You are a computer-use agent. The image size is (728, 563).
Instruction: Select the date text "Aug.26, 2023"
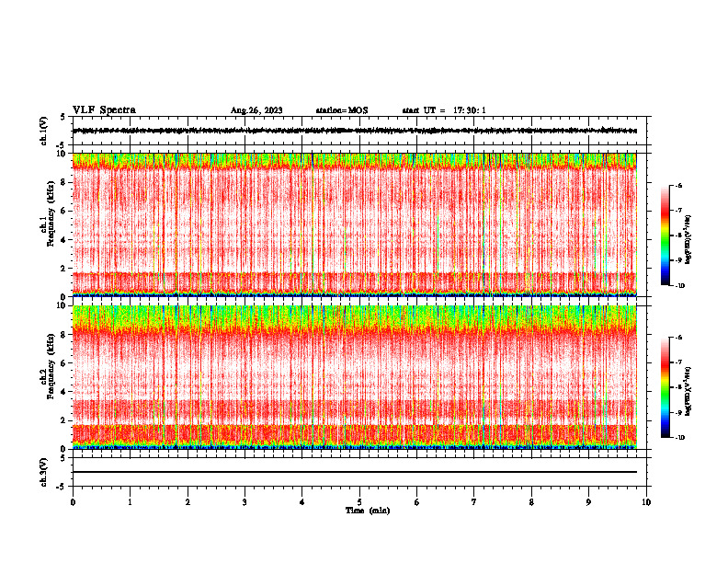pyautogui.click(x=256, y=110)
